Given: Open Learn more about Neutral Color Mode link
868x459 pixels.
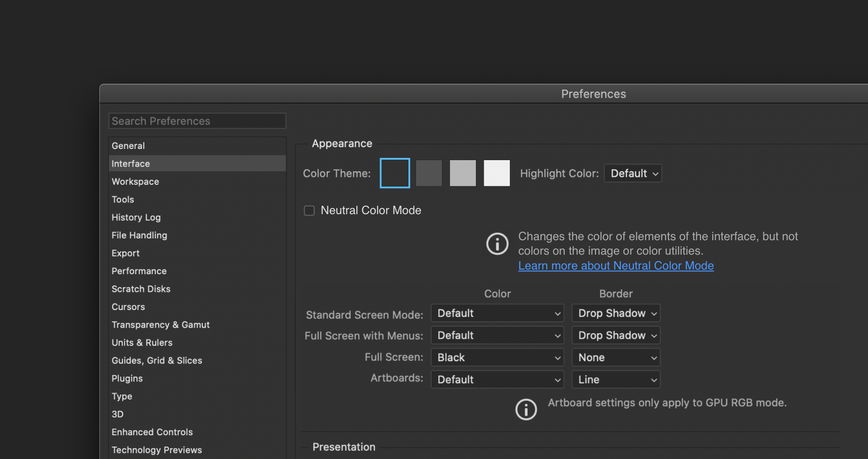Looking at the screenshot, I should point(616,266).
